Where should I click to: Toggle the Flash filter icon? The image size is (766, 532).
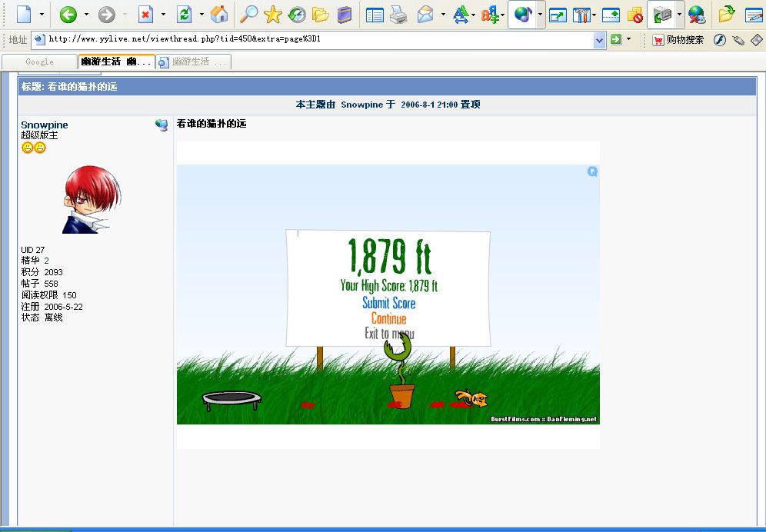pos(720,40)
